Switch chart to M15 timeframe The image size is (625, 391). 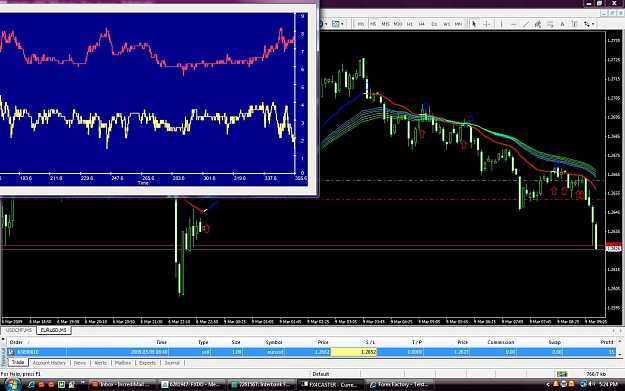(x=385, y=24)
